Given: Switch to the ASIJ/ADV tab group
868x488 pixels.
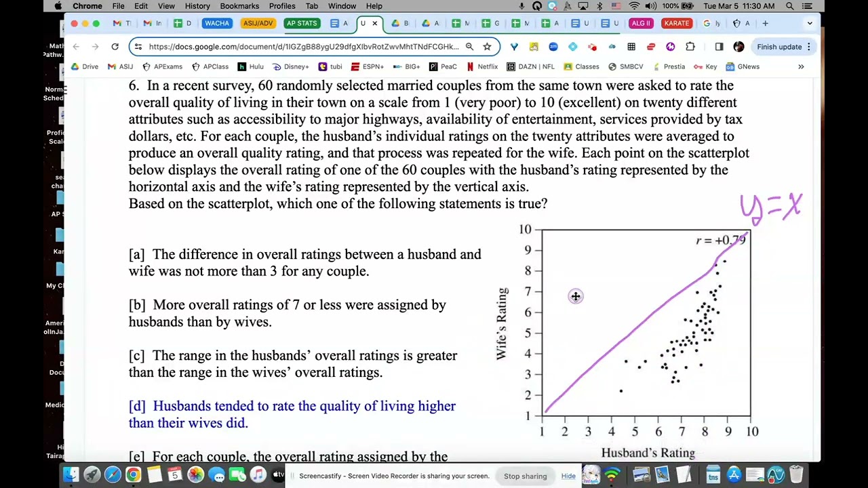Looking at the screenshot, I should tap(258, 23).
